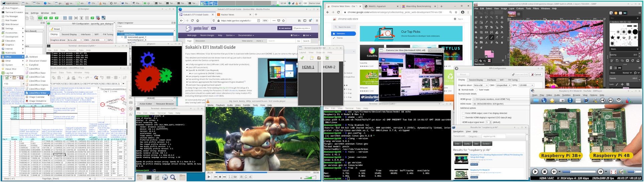This screenshot has height=182, width=644.
Task: Open SMPlayer Subtitles menu
Action: point(566,95)
